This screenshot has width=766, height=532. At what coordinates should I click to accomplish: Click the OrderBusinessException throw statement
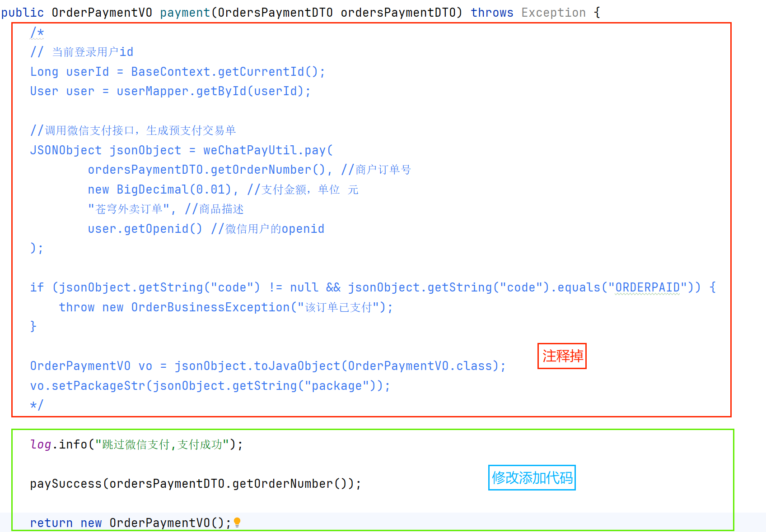pos(226,307)
